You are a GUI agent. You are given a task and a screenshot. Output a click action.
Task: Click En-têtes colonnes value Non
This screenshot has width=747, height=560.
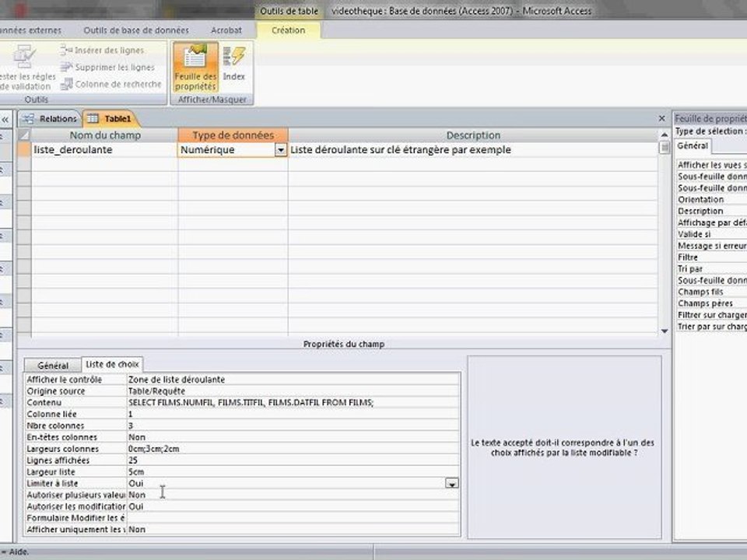point(293,437)
